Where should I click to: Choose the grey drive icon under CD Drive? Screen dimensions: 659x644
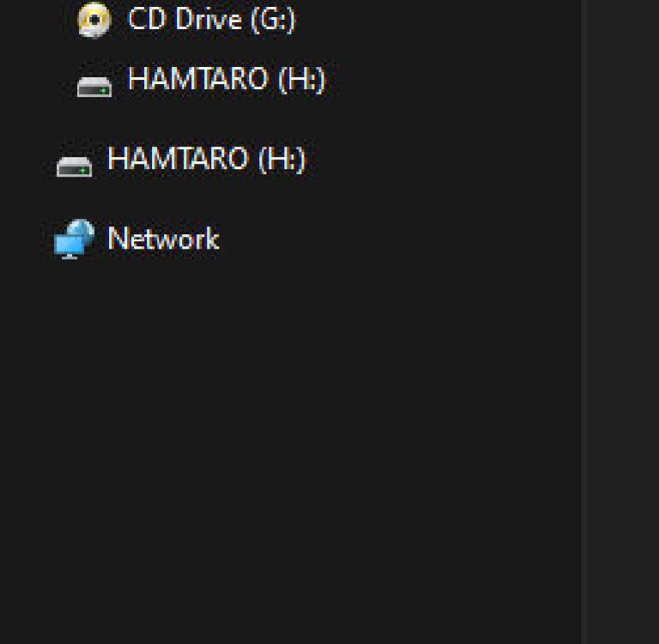point(94,84)
